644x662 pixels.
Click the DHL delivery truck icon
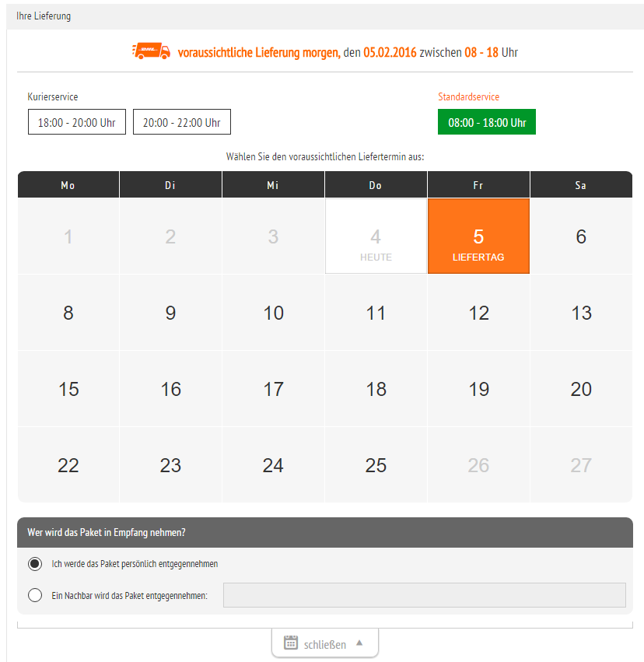[151, 51]
